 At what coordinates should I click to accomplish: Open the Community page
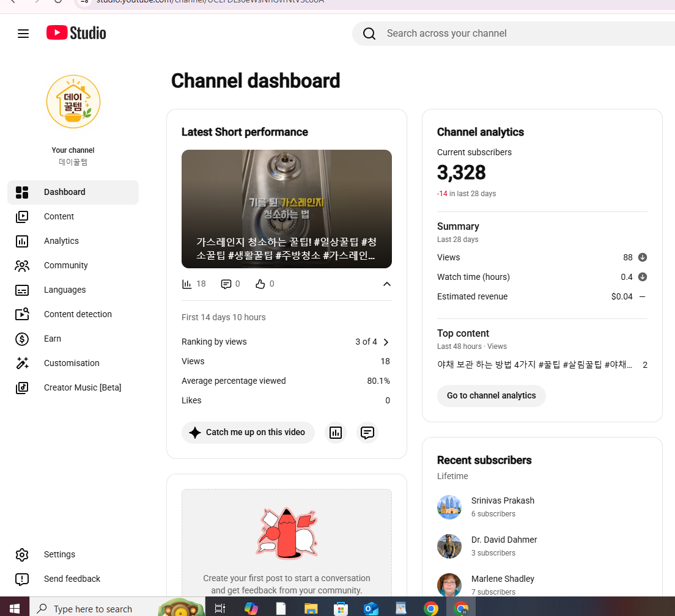[x=73, y=265]
